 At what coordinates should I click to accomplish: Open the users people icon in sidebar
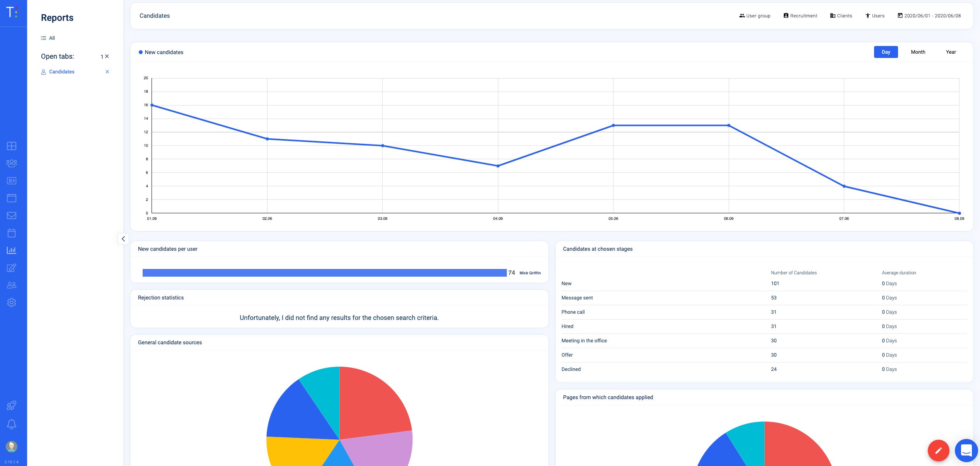point(12,285)
